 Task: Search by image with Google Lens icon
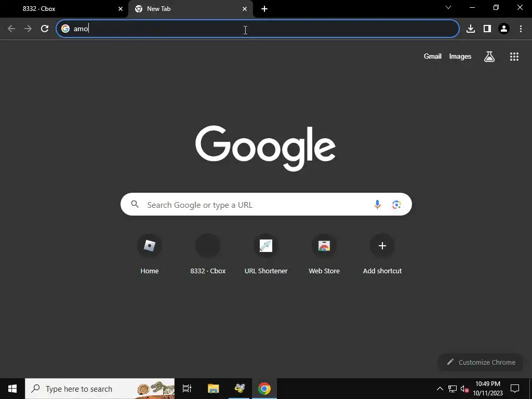click(396, 205)
